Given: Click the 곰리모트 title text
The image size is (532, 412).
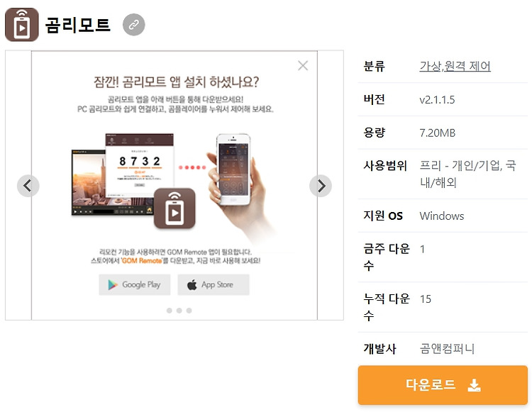Looking at the screenshot, I should pos(78,25).
